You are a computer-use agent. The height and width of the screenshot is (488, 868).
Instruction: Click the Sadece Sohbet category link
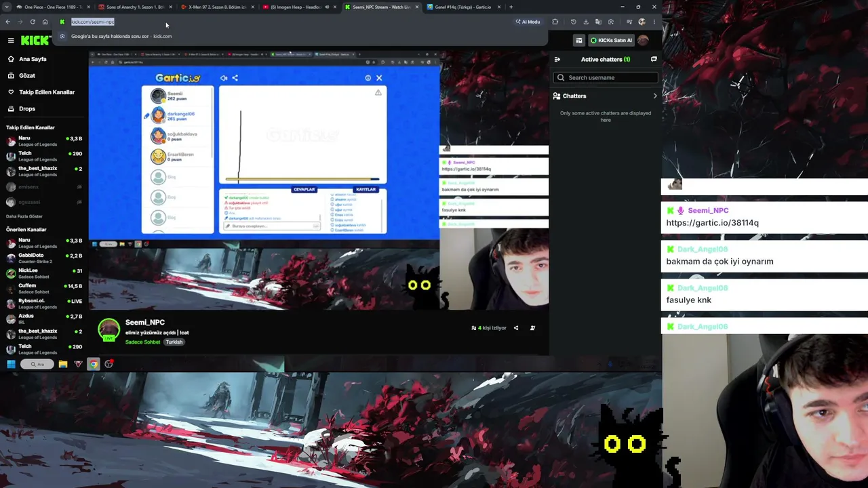[x=142, y=342]
